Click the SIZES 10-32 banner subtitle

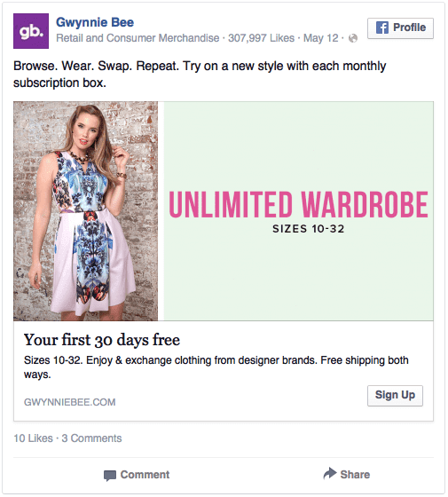pos(309,229)
